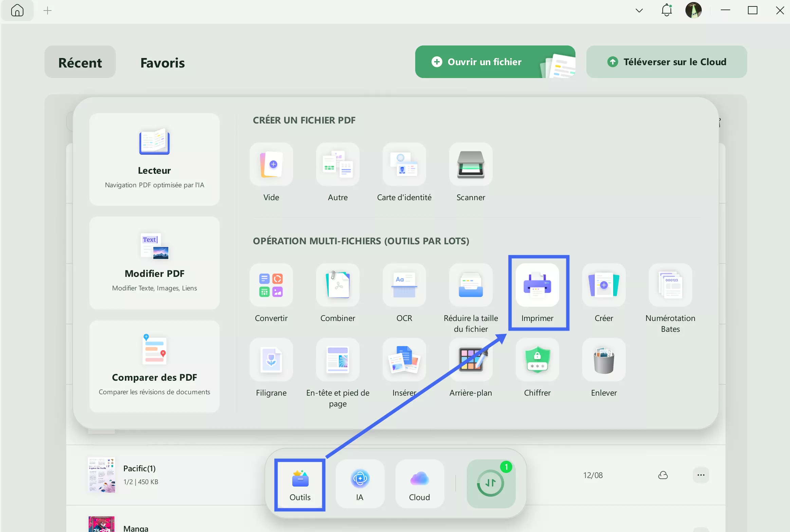
Task: Create a Vide blank PDF
Action: tap(271, 165)
